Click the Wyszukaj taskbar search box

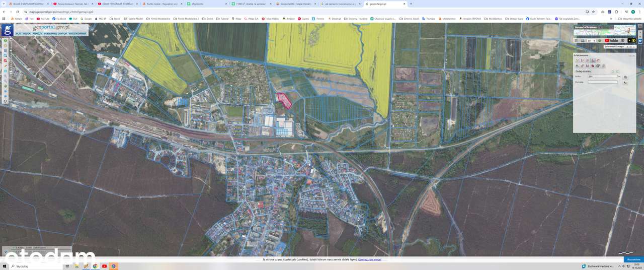(35, 266)
